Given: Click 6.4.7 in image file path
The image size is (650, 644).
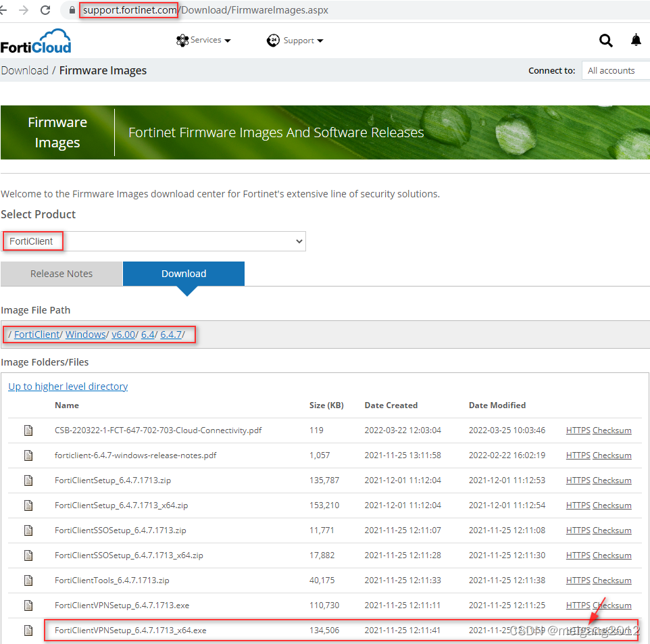Looking at the screenshot, I should point(171,335).
